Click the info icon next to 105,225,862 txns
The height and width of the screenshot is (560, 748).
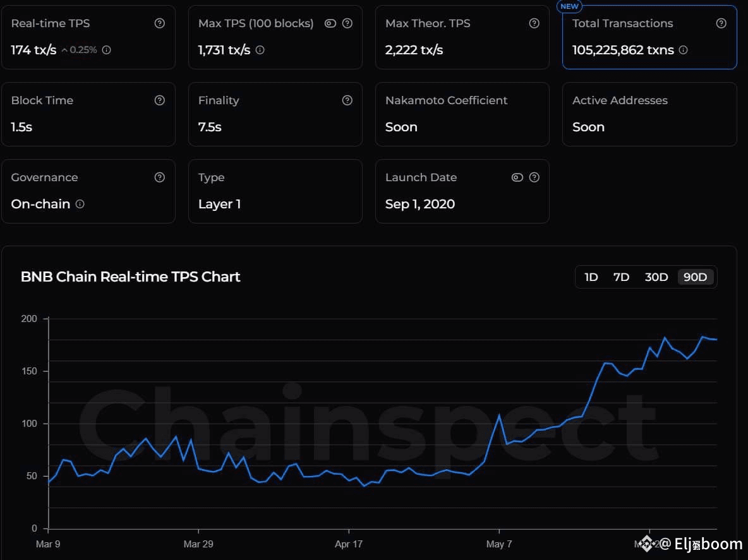pos(683,50)
